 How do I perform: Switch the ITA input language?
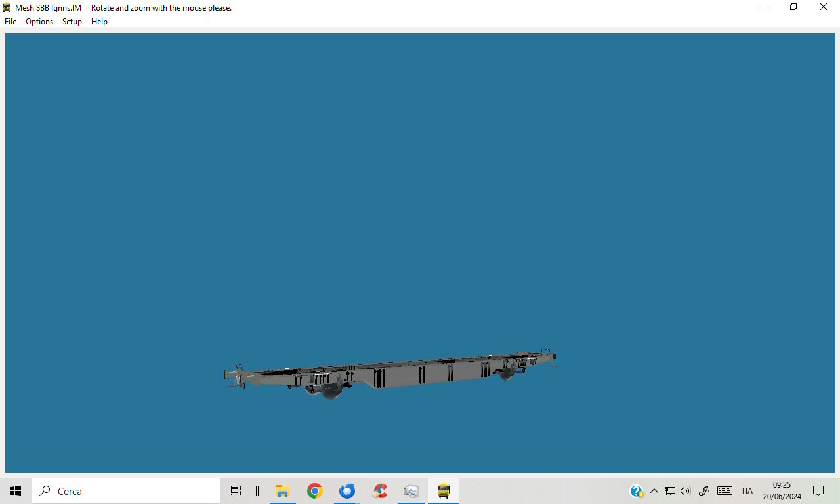pyautogui.click(x=747, y=491)
